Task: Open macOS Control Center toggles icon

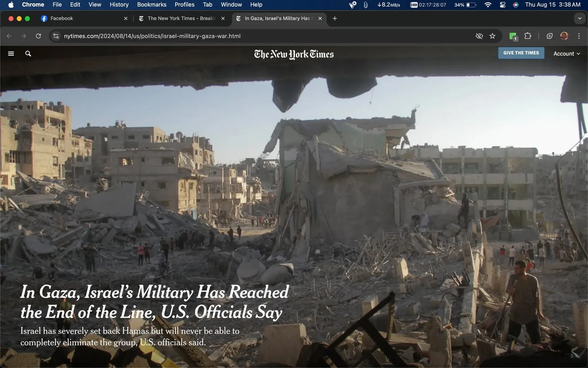Action: (503, 5)
